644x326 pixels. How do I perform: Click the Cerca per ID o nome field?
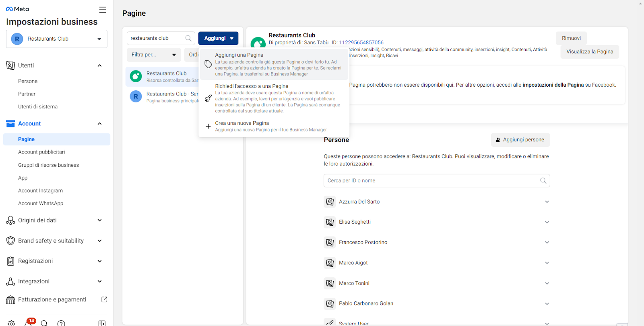(x=437, y=181)
